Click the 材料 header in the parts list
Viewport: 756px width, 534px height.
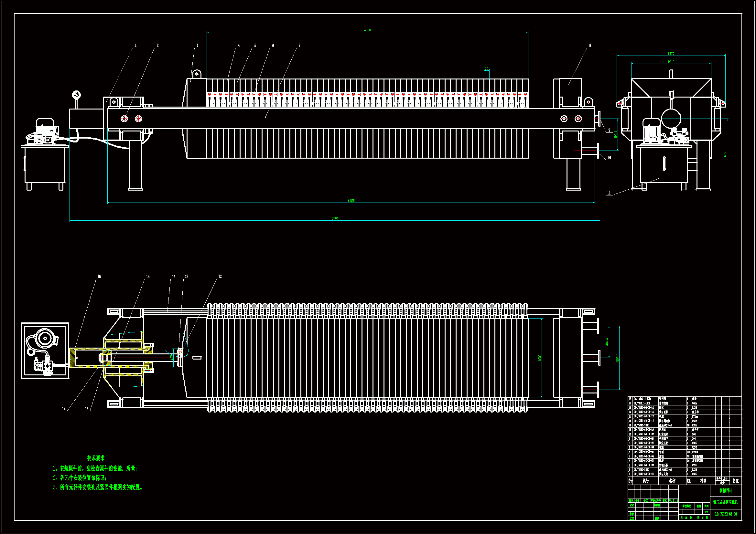click(703, 481)
